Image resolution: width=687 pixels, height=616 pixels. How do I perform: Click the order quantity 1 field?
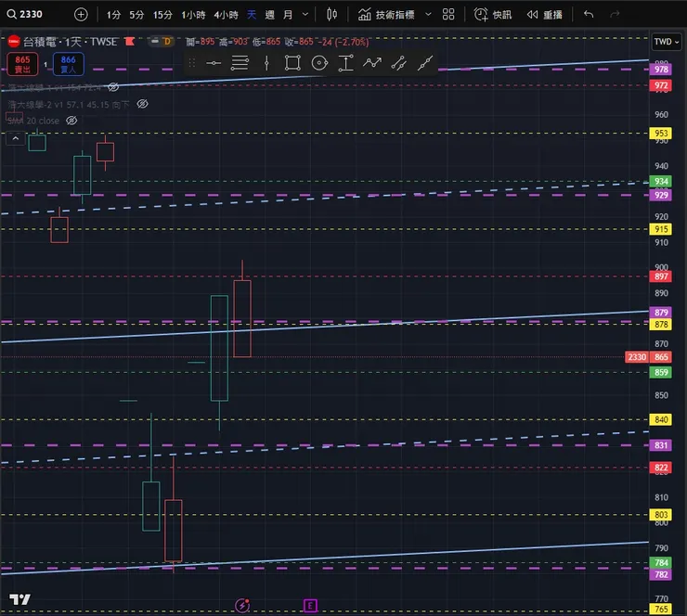pos(45,64)
